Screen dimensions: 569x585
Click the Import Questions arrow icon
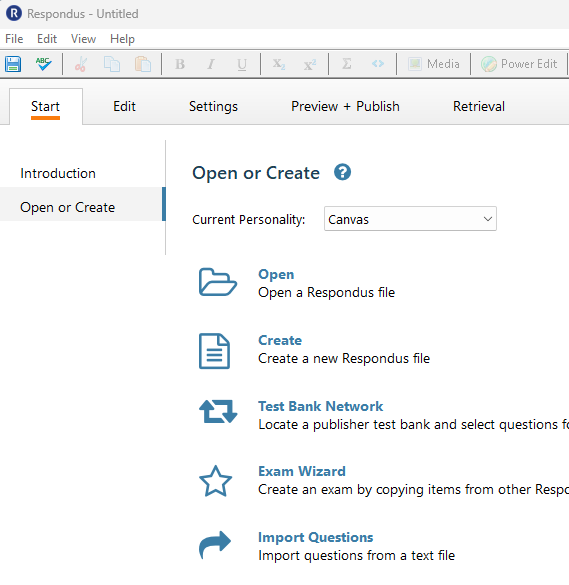[215, 545]
